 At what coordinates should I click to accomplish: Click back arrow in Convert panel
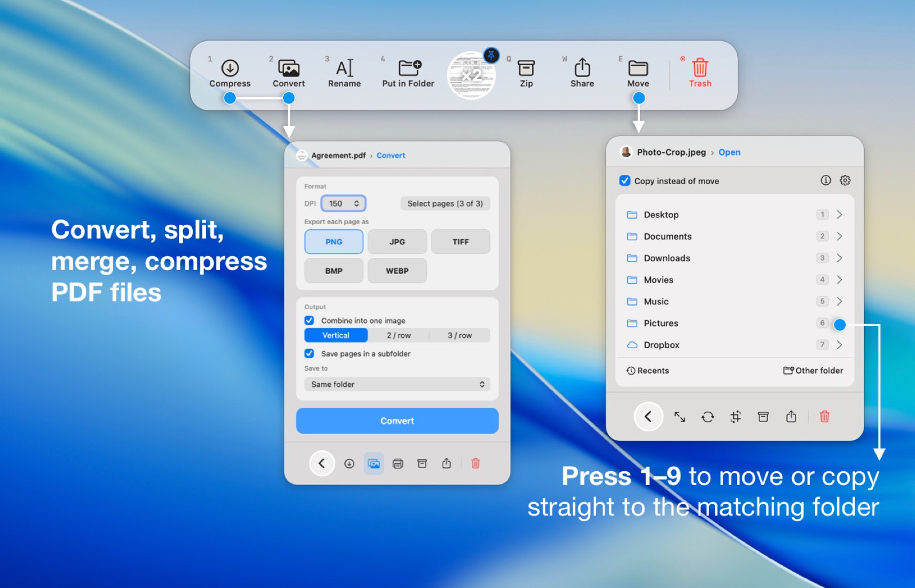(322, 463)
